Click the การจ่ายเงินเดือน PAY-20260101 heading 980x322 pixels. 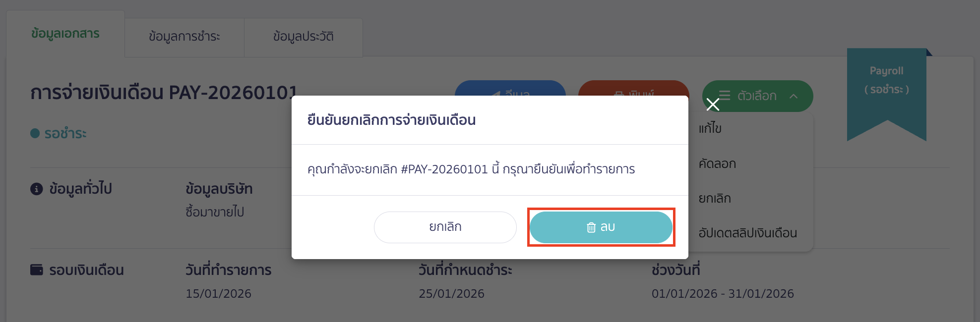click(x=164, y=93)
